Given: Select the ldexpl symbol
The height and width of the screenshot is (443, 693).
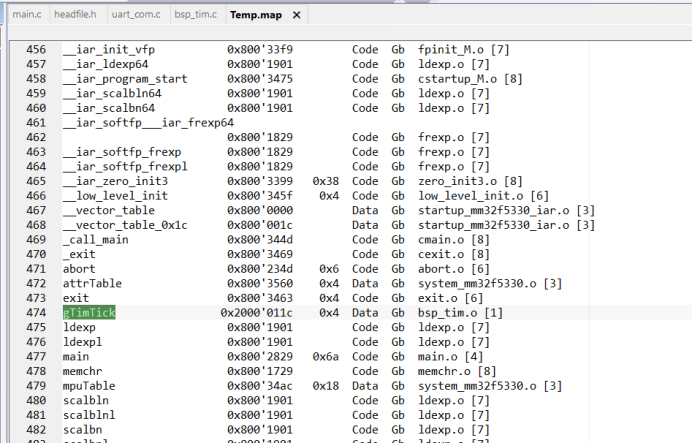Looking at the screenshot, I should point(82,342).
